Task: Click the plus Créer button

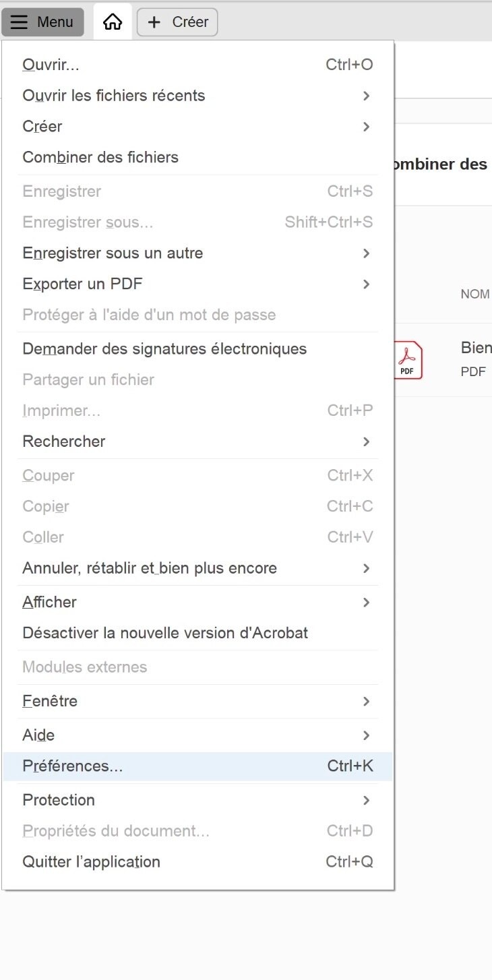Action: [177, 22]
